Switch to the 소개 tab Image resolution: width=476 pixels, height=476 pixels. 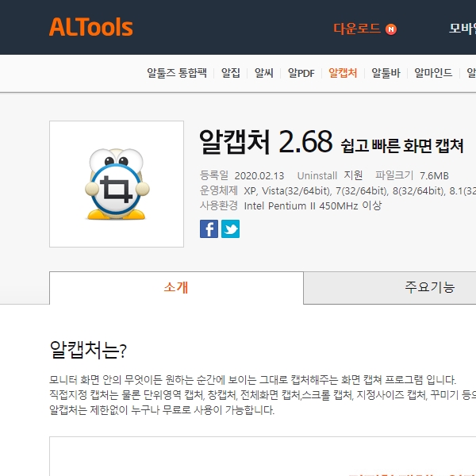tap(176, 287)
